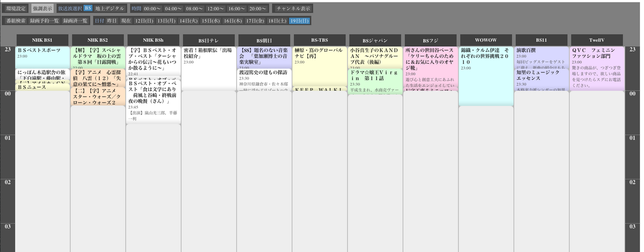Click BSジャパン channel header
This screenshot has height=252, width=644.
point(375,40)
